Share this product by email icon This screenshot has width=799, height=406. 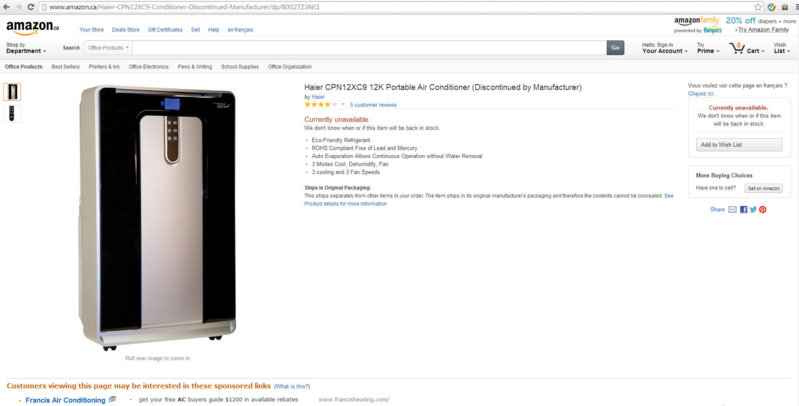click(x=732, y=209)
